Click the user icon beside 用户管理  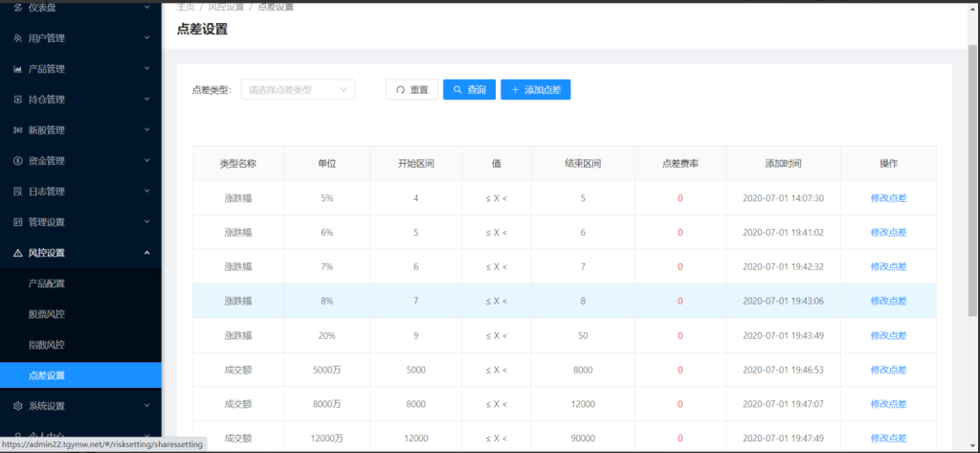click(x=17, y=38)
